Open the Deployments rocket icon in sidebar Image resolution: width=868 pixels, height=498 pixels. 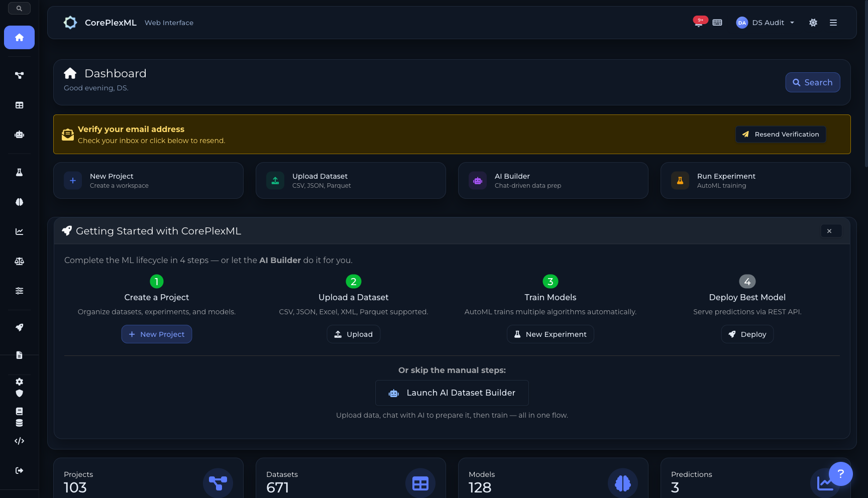tap(19, 327)
